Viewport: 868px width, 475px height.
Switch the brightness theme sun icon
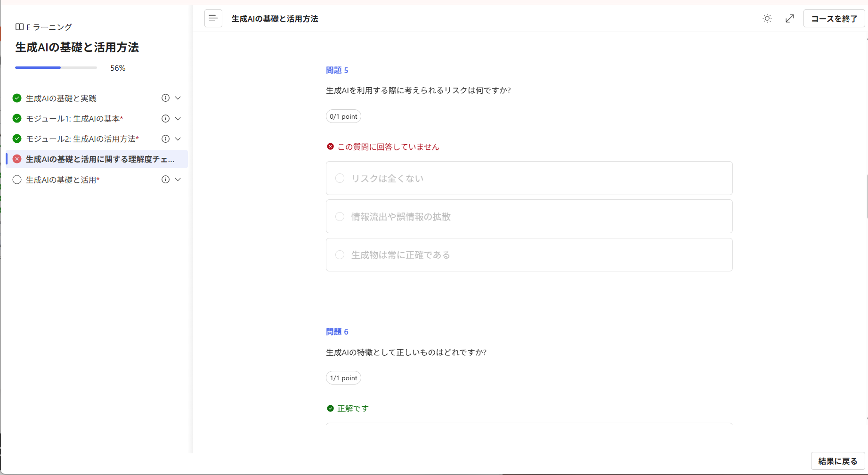click(767, 18)
